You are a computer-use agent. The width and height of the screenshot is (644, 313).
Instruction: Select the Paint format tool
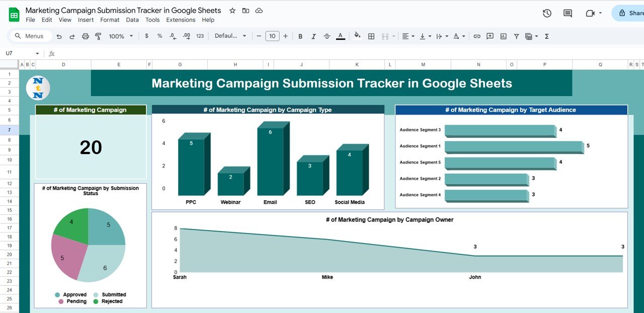[x=98, y=36]
